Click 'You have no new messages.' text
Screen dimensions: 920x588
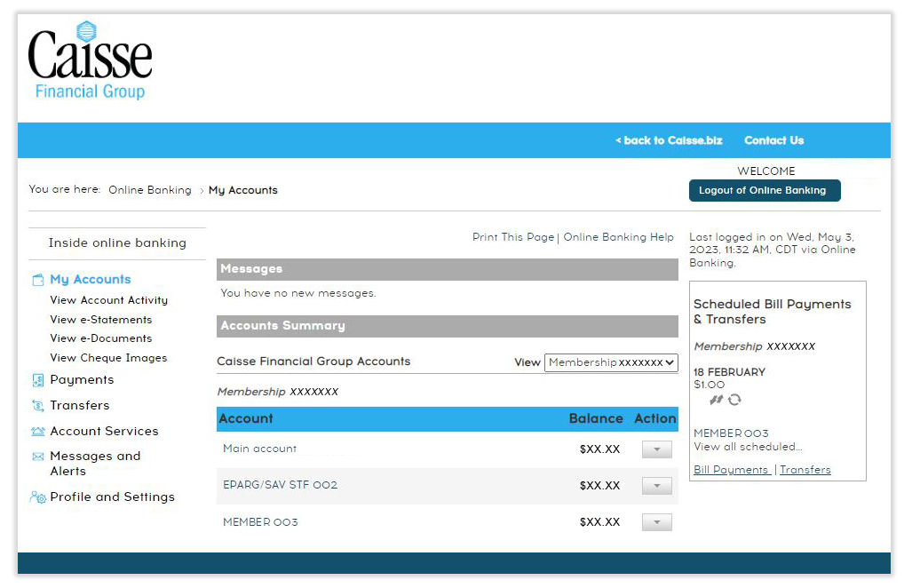[x=298, y=293]
